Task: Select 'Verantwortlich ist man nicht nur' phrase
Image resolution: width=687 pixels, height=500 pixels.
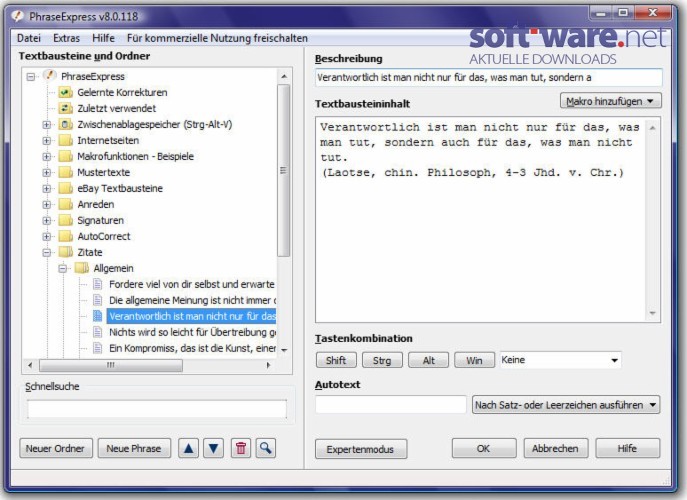Action: pos(192,316)
